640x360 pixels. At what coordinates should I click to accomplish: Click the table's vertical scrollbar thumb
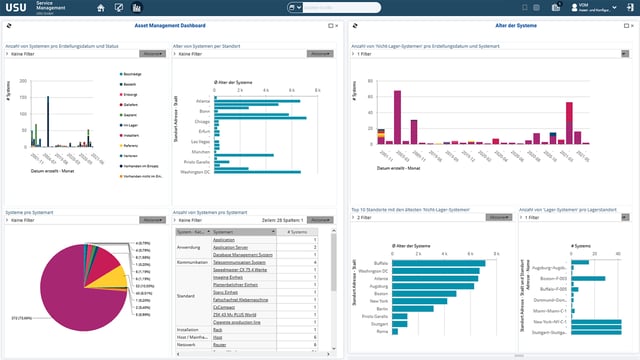click(x=333, y=262)
